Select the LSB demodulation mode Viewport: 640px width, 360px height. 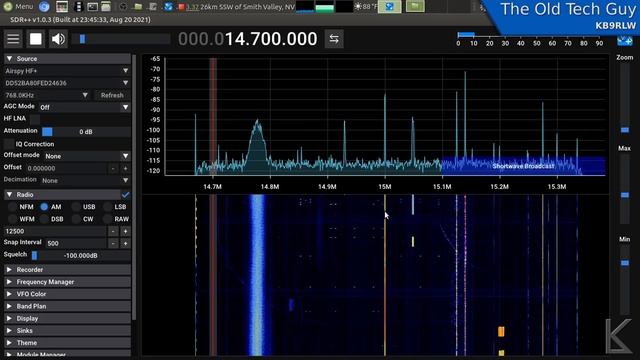coord(115,207)
